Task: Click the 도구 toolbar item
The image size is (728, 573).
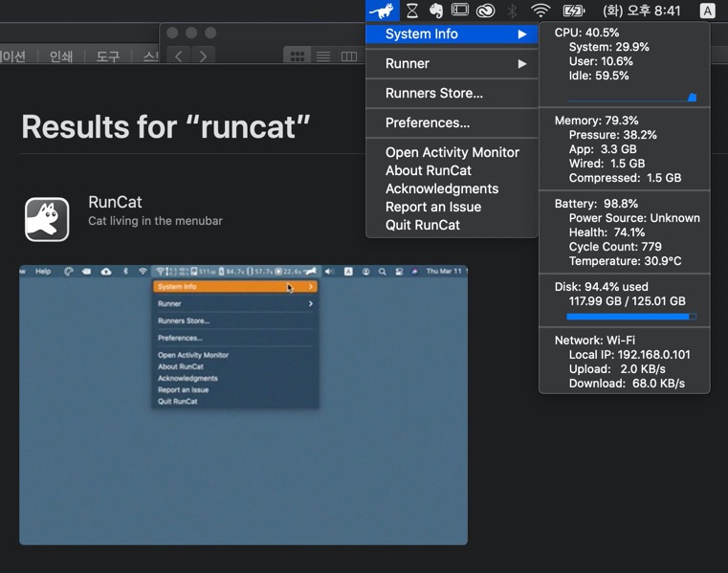Action: (108, 56)
